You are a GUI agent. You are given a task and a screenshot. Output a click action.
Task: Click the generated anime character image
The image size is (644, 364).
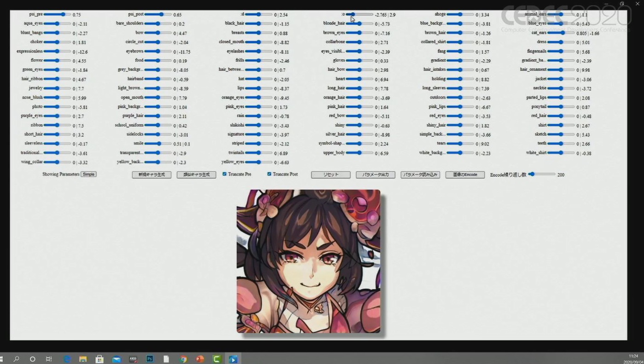point(308,261)
